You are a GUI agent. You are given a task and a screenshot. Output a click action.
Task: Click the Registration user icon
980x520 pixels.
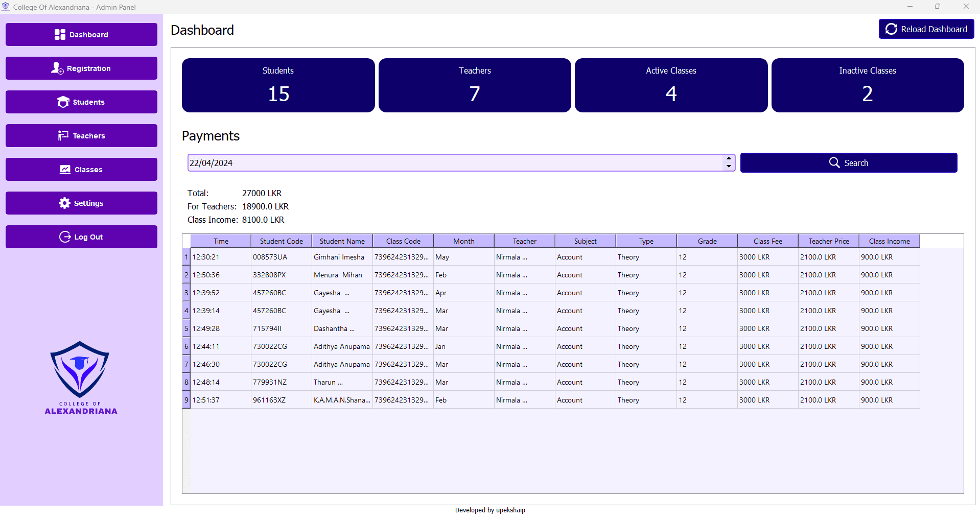tap(57, 68)
